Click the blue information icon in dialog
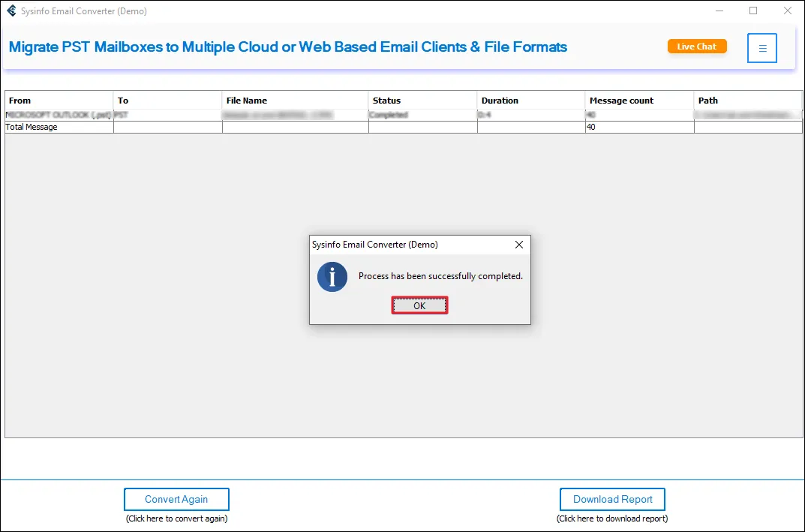 [x=332, y=277]
